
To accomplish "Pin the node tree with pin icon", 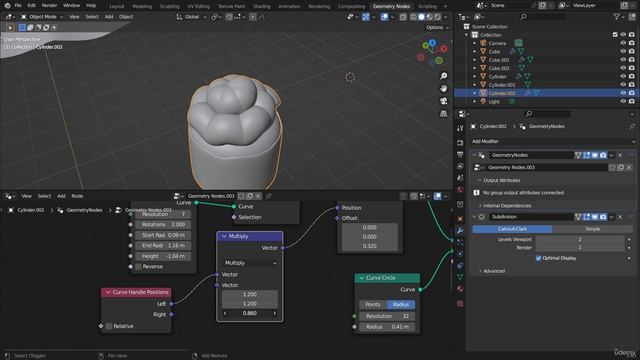I will 268,196.
